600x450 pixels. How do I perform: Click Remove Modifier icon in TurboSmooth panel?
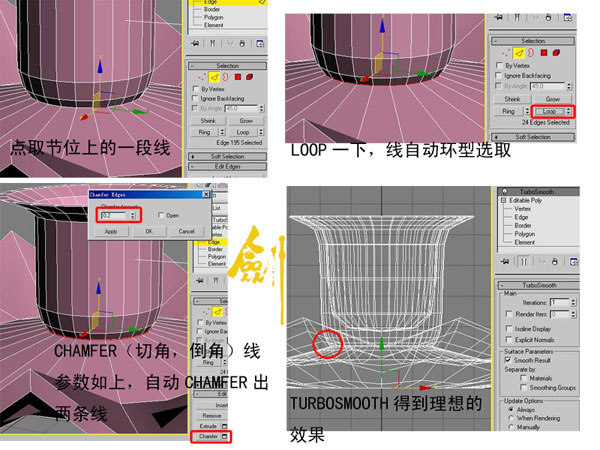click(x=555, y=262)
